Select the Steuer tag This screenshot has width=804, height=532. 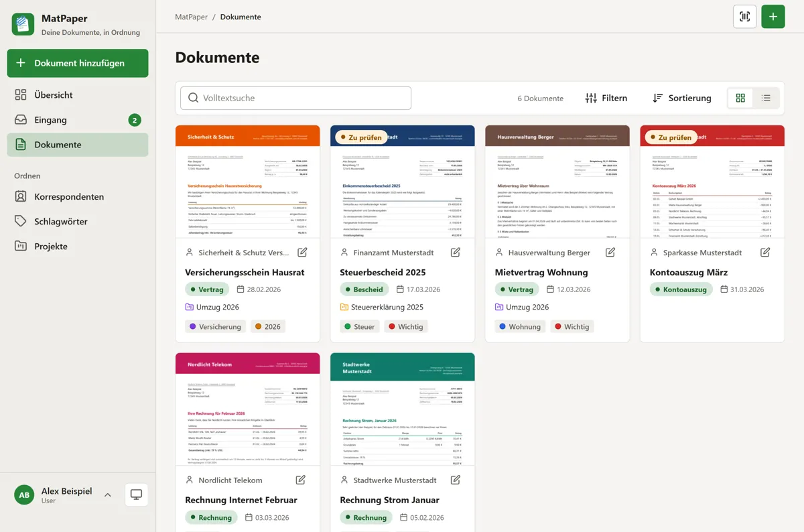coord(359,327)
